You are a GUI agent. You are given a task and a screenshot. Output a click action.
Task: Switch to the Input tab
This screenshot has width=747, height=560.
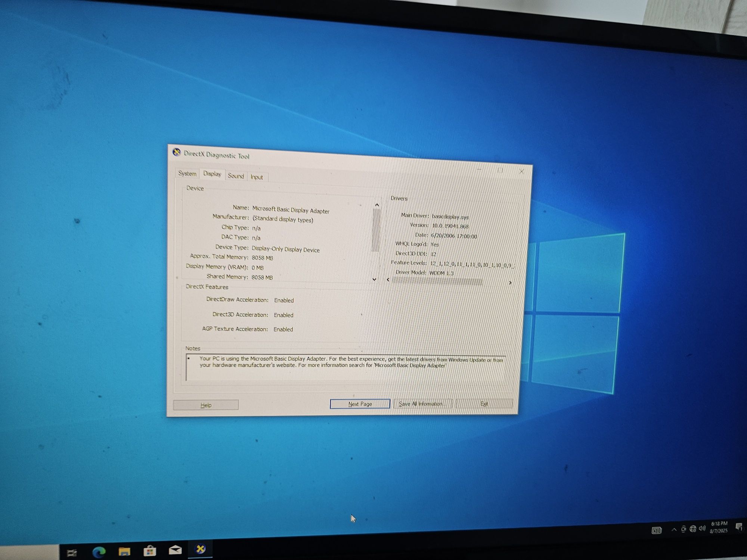click(x=257, y=177)
